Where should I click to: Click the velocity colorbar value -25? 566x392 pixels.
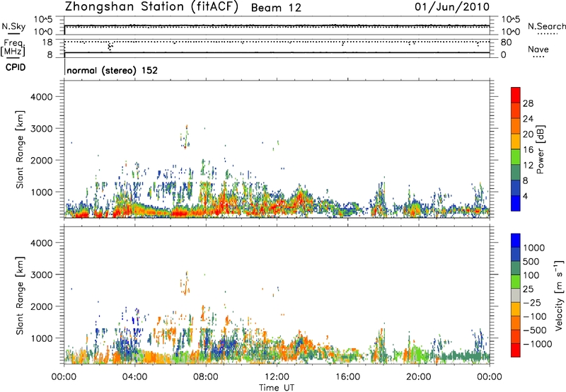coord(532,302)
